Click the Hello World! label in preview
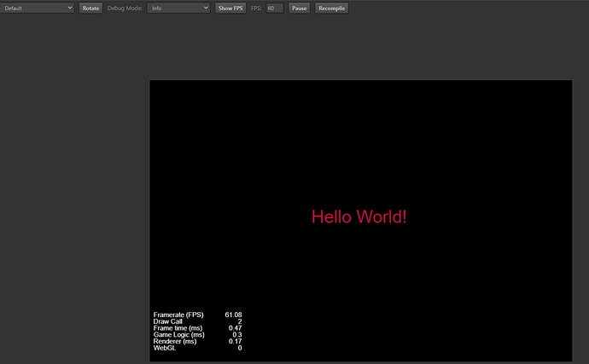 (359, 217)
